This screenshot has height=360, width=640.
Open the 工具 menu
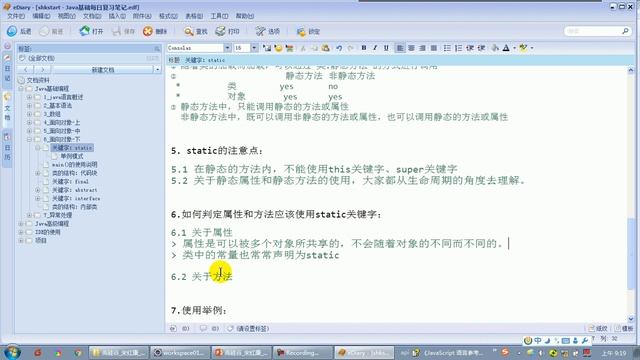click(x=219, y=16)
